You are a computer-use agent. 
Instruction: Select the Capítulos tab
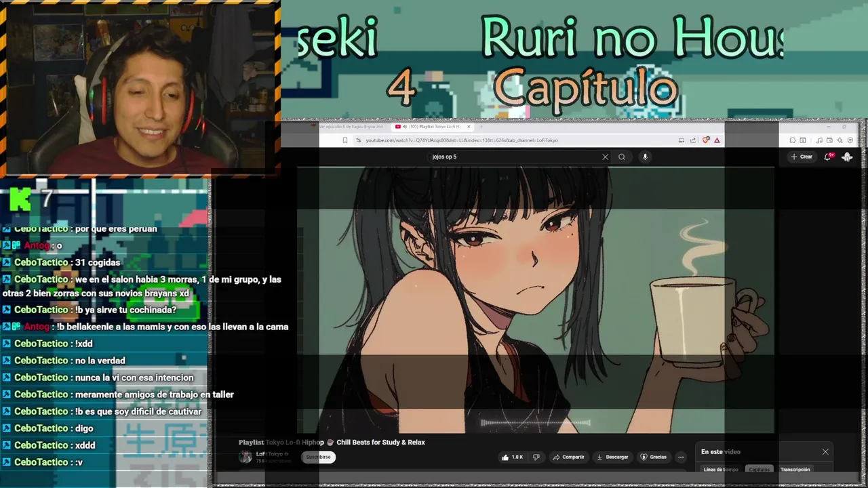pos(759,469)
